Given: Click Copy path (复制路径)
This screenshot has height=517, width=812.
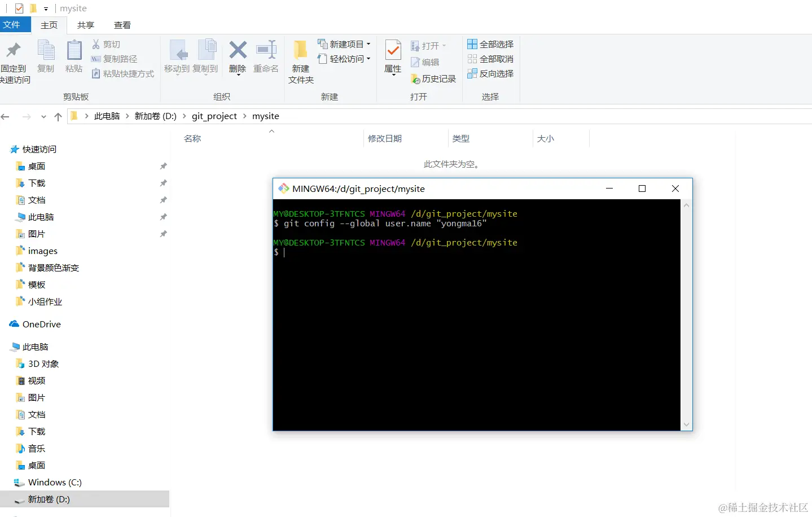Looking at the screenshot, I should 114,59.
